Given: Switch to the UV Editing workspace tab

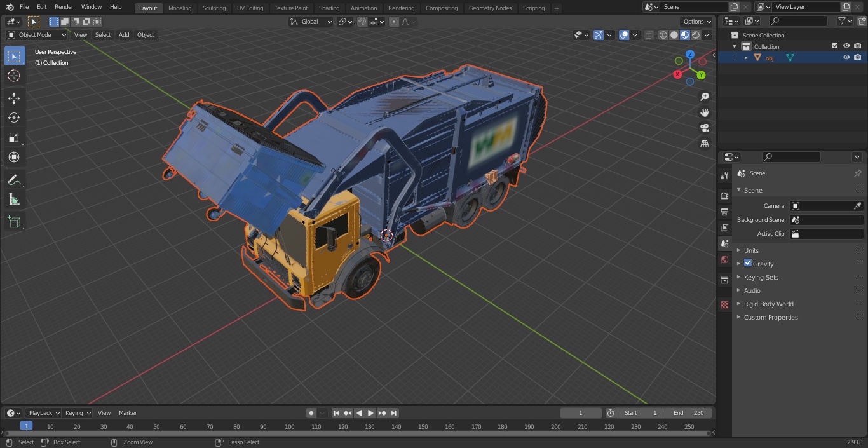Looking at the screenshot, I should point(250,8).
